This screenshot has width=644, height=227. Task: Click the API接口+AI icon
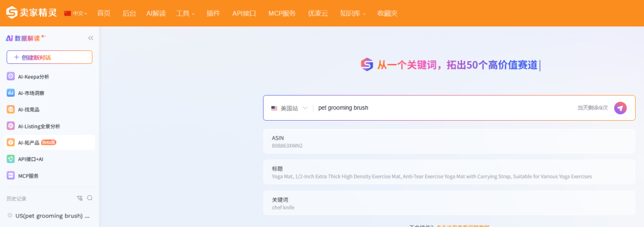11,159
